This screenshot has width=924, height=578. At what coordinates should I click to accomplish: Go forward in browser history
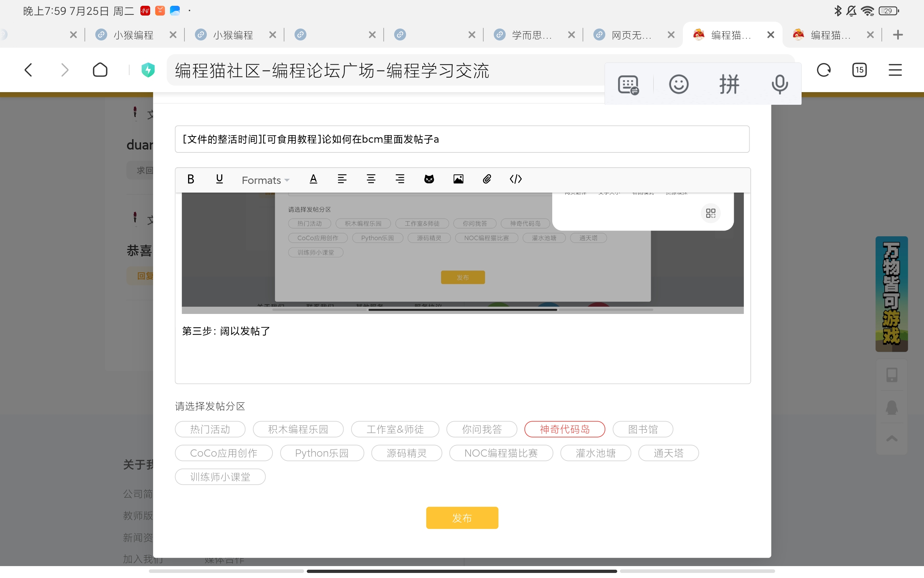coord(65,70)
